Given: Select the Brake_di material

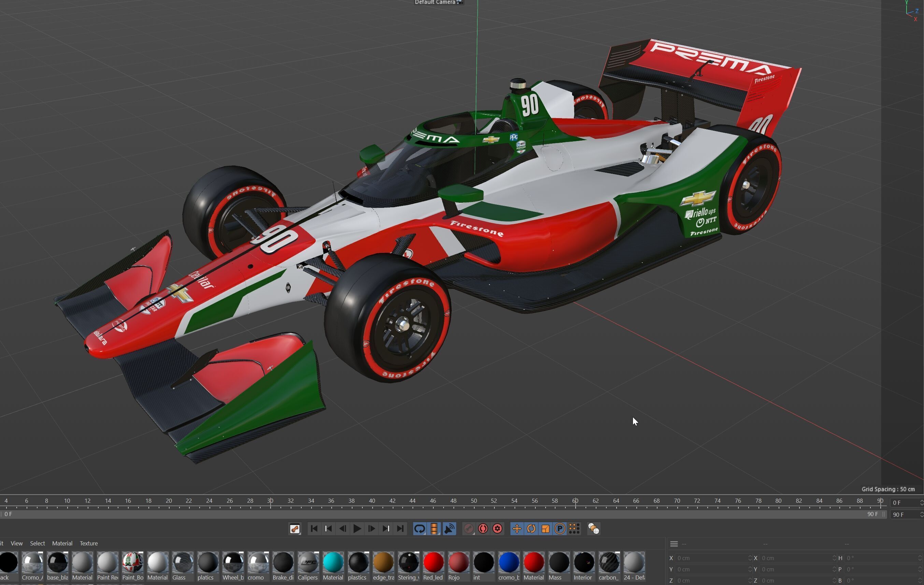Looking at the screenshot, I should 283,562.
